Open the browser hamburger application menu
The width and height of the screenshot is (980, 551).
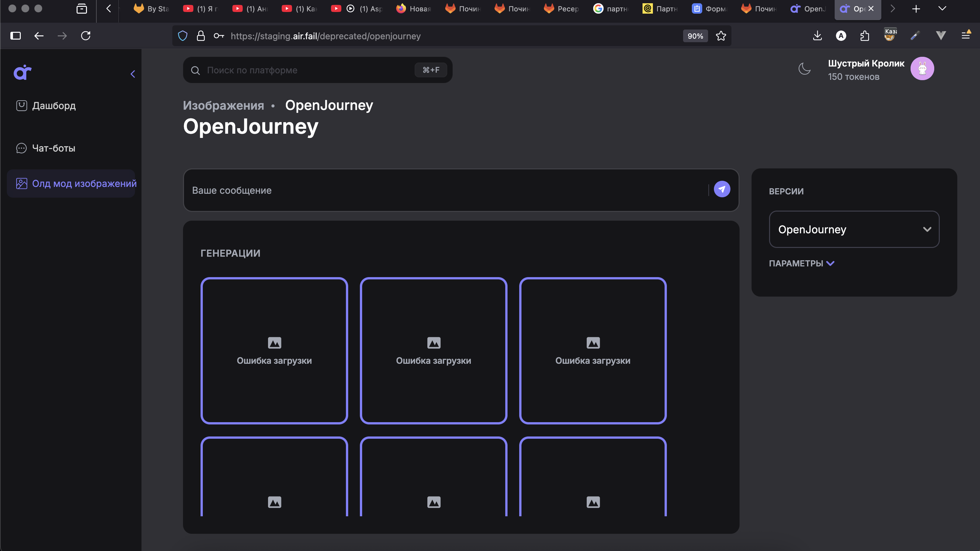[x=966, y=35]
